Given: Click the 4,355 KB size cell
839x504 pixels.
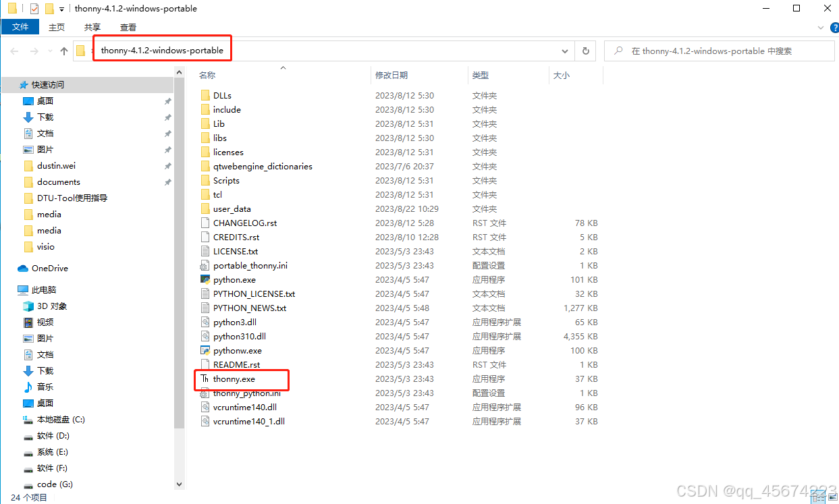Looking at the screenshot, I should click(x=580, y=336).
